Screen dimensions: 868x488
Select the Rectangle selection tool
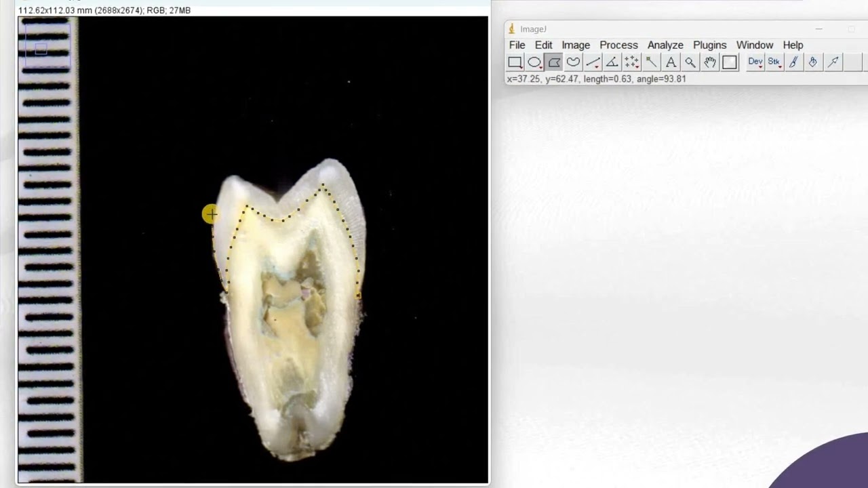(x=515, y=62)
